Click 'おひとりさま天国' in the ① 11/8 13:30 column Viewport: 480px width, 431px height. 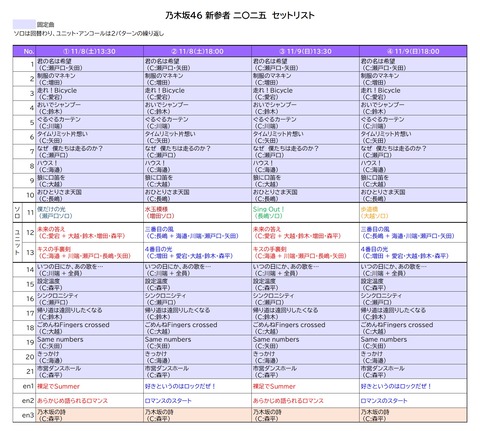click(59, 192)
